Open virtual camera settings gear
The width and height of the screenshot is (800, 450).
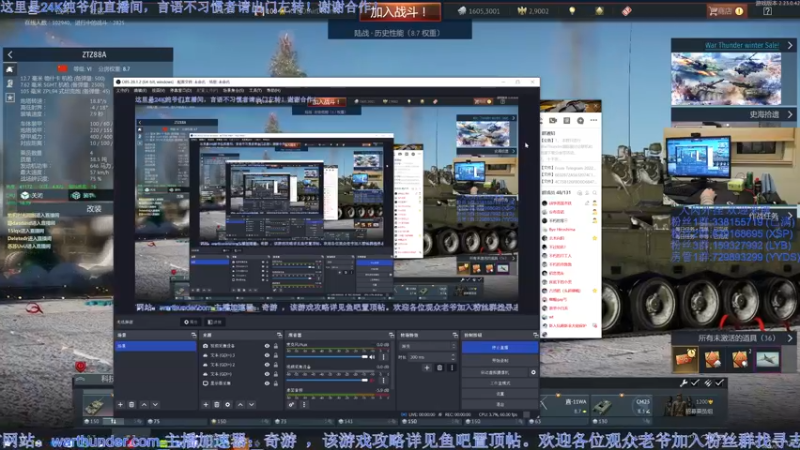point(533,372)
